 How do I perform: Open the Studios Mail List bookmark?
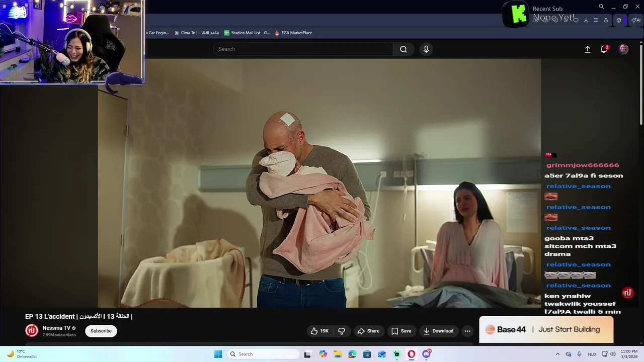(x=247, y=33)
